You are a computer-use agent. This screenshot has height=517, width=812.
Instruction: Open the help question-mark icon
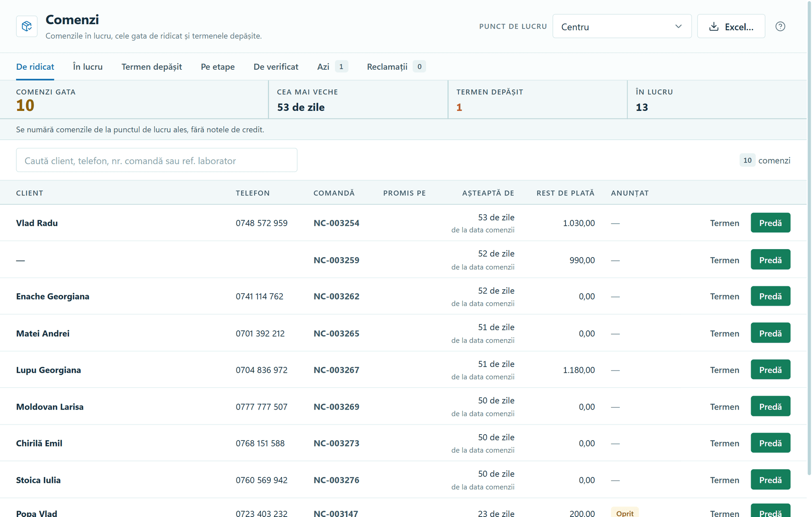(780, 27)
